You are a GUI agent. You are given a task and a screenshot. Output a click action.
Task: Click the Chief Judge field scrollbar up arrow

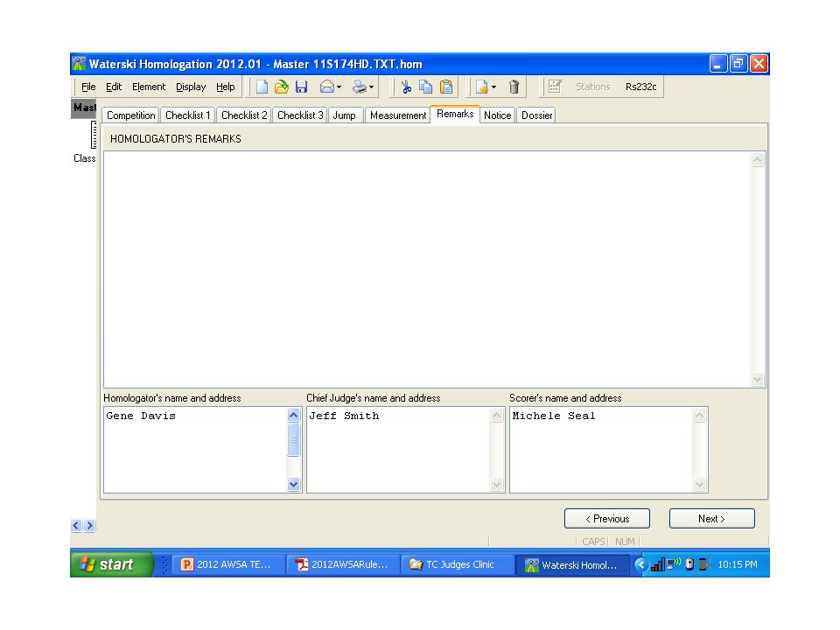coord(497,415)
